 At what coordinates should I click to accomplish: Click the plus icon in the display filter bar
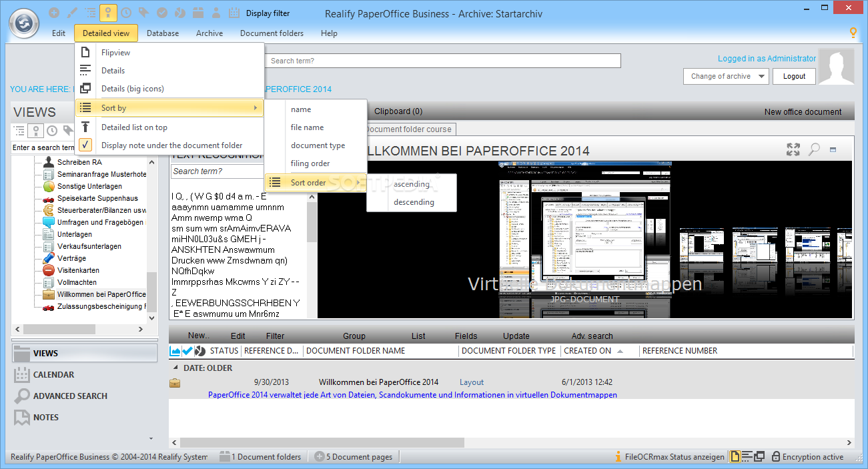[x=55, y=13]
